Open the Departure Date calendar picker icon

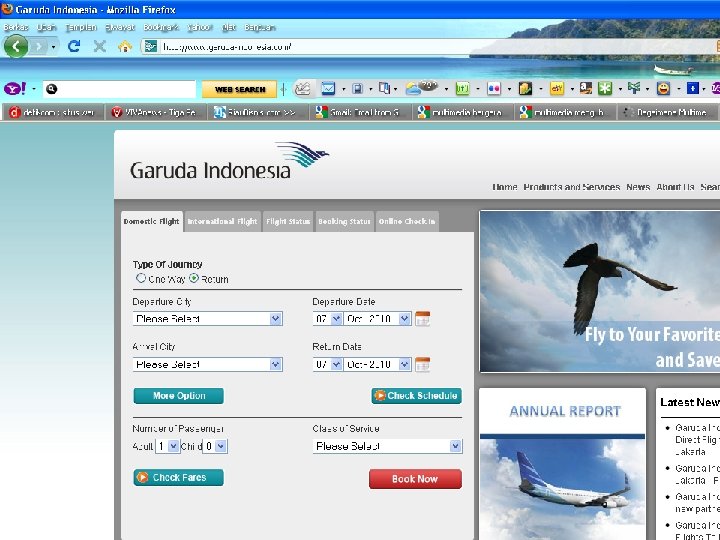click(422, 318)
